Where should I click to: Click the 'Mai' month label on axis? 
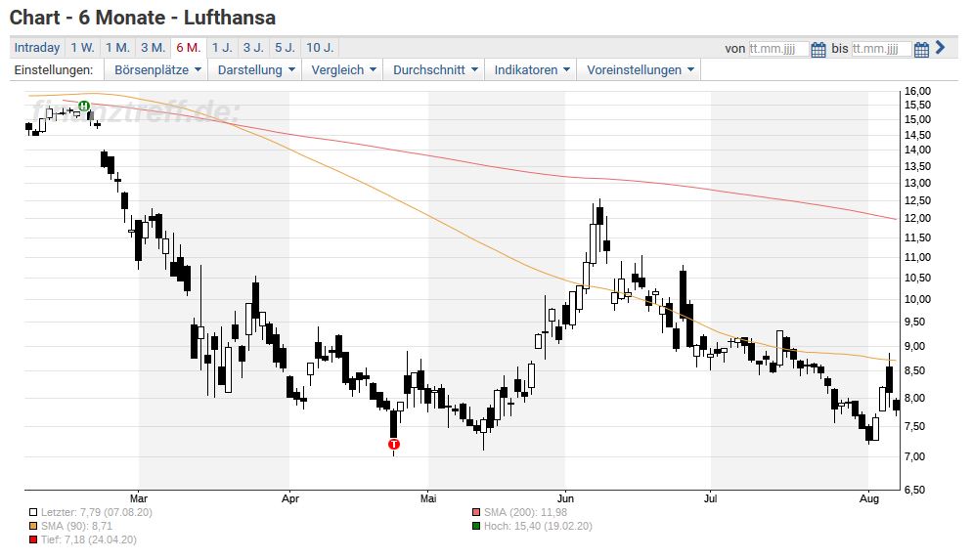[x=427, y=498]
